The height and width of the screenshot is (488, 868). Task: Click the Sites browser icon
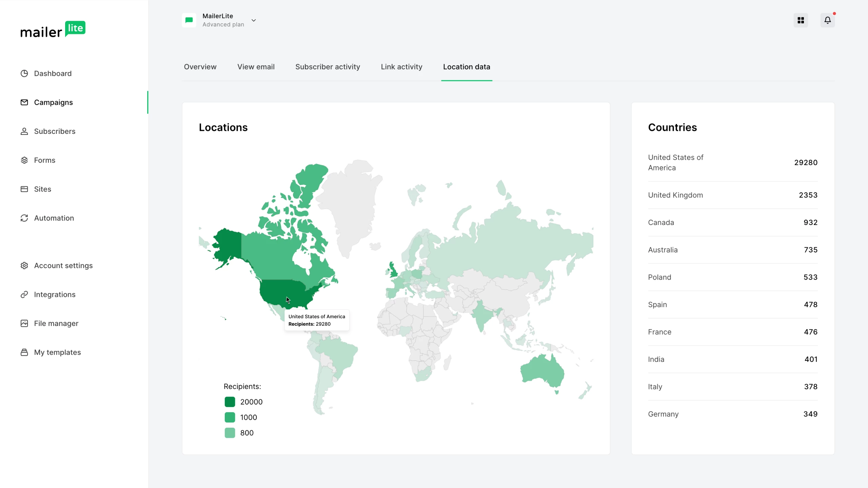point(24,189)
